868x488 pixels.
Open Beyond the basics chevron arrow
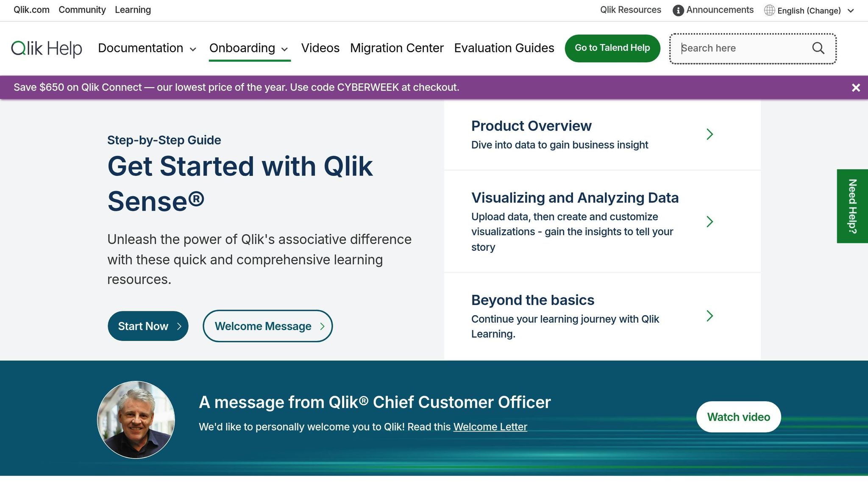click(x=710, y=316)
